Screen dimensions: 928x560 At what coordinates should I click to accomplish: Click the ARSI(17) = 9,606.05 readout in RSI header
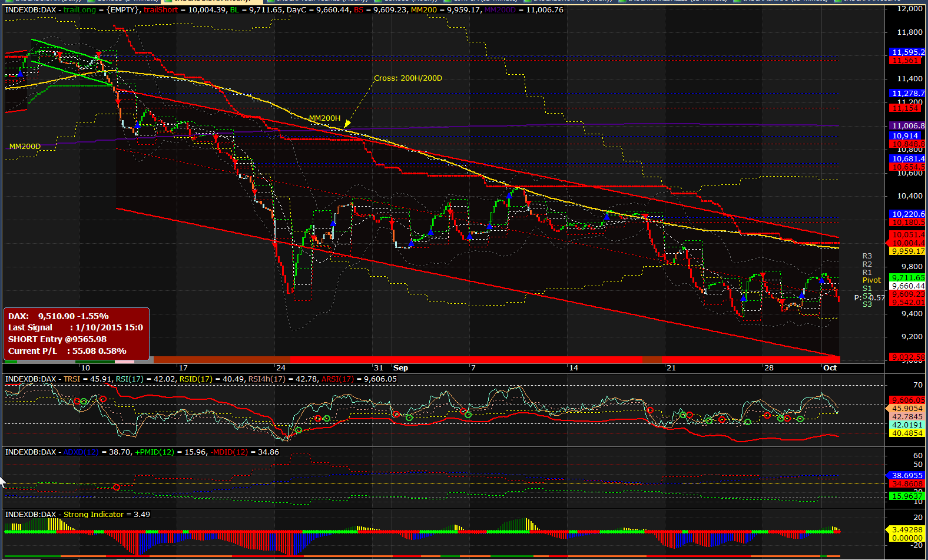click(x=359, y=379)
